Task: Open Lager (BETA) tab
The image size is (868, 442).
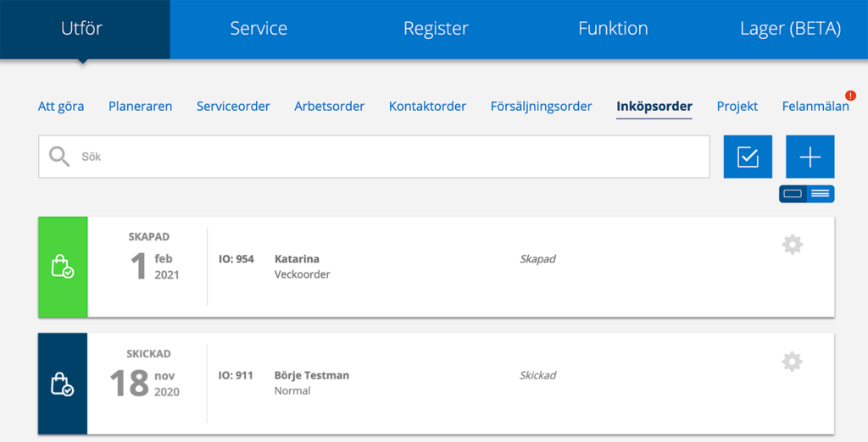Action: [x=791, y=29]
